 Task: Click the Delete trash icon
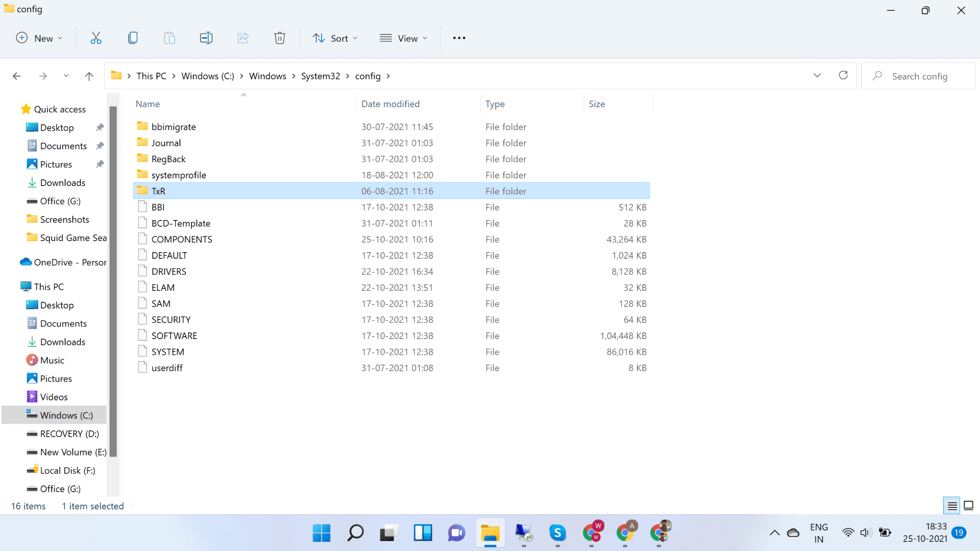pos(280,38)
